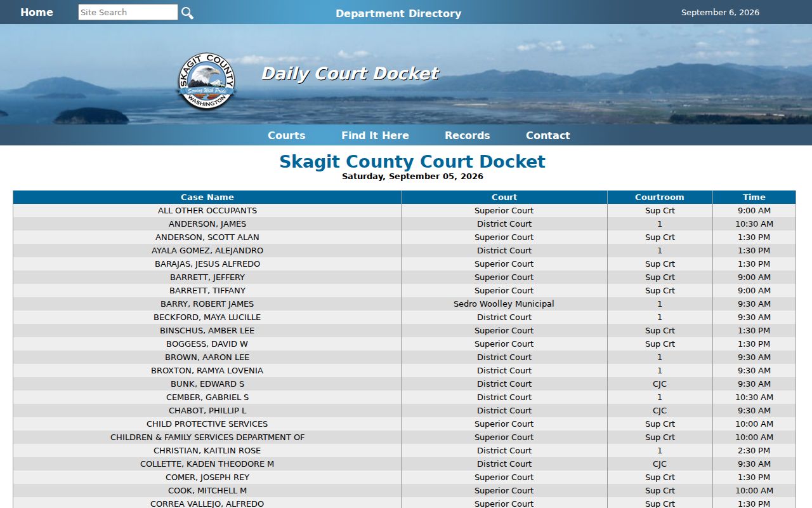Select the BINSCHUS, AMBER LEE case name

207,330
